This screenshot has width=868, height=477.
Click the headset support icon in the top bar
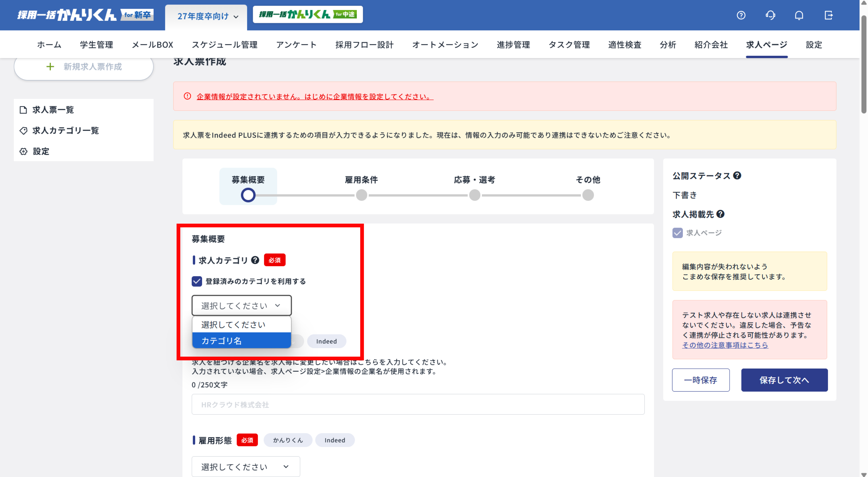pos(770,15)
